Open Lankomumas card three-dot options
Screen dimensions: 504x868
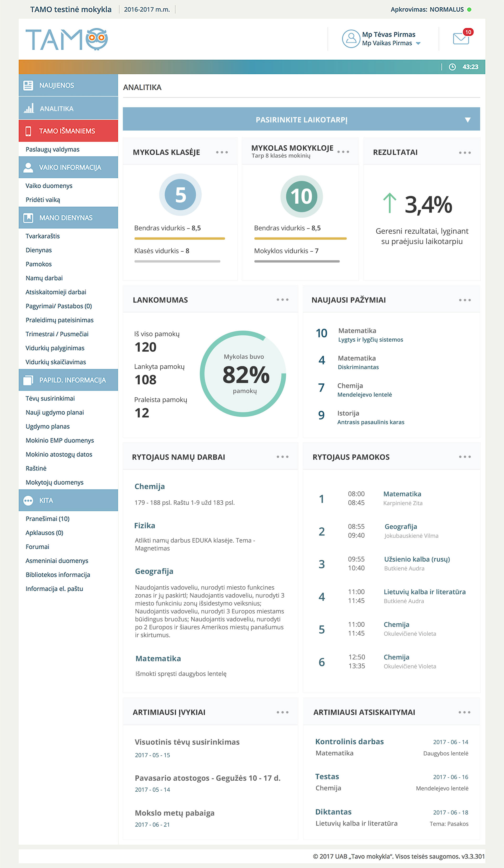coord(282,300)
